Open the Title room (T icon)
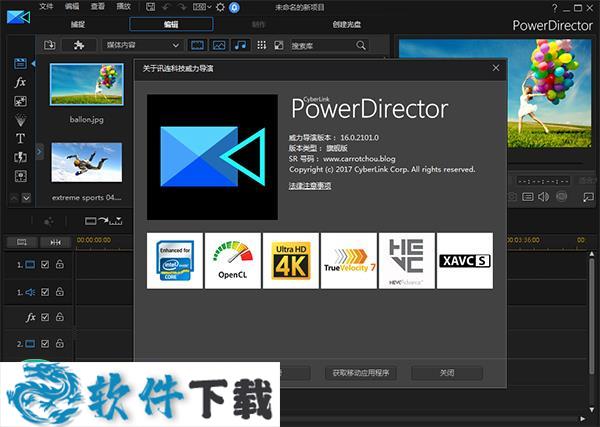Viewport: 600px width, 427px height. [20, 138]
